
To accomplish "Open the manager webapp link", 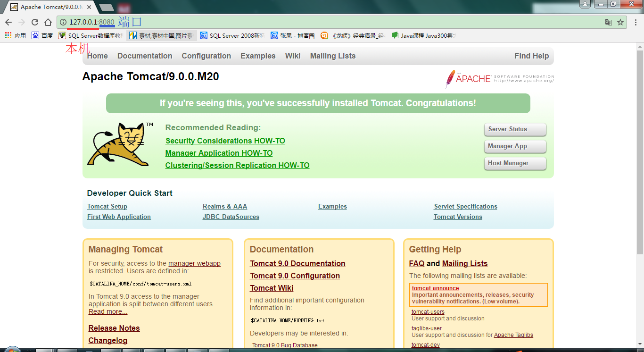I will click(x=194, y=263).
